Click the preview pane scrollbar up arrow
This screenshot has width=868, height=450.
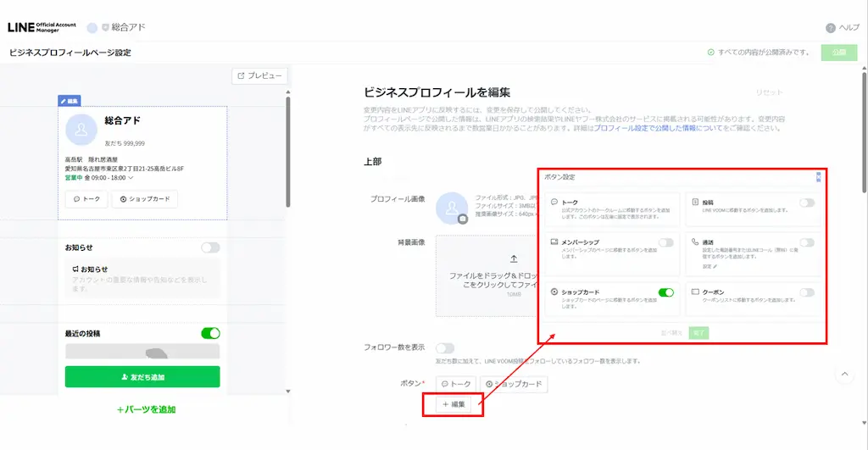point(288,92)
